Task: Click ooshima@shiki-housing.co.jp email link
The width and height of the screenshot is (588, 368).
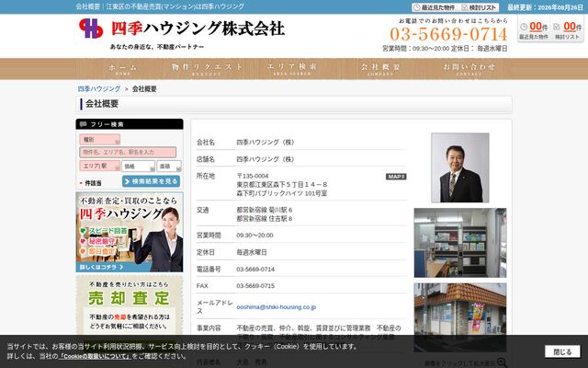Action: pos(276,307)
